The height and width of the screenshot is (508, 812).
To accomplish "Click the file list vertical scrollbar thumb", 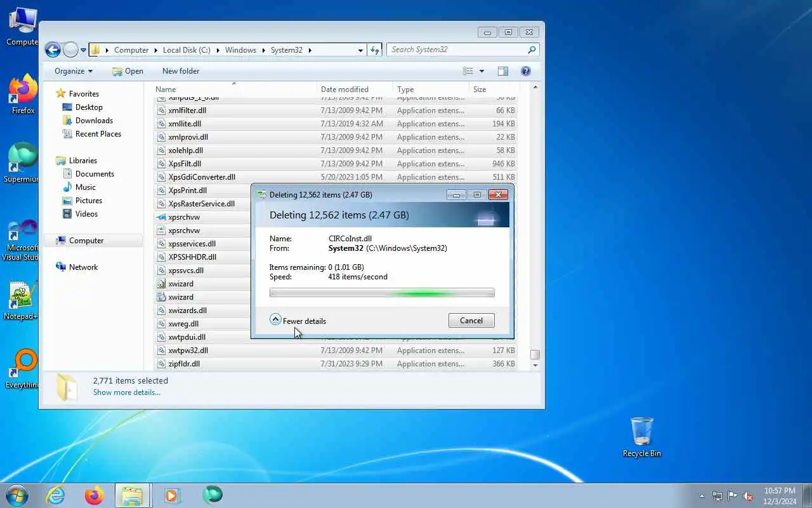I will [x=535, y=354].
